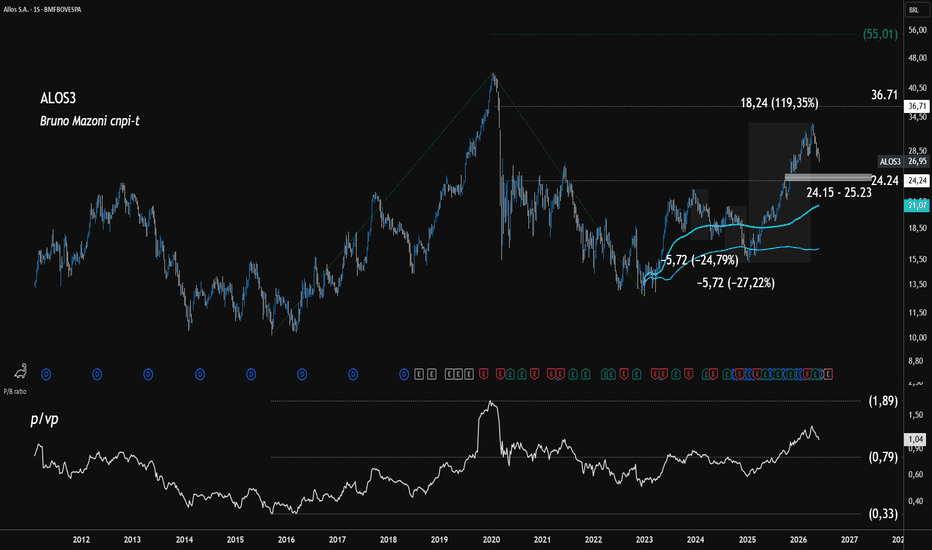Click the first gray earnings marker after 2018

pos(419,374)
